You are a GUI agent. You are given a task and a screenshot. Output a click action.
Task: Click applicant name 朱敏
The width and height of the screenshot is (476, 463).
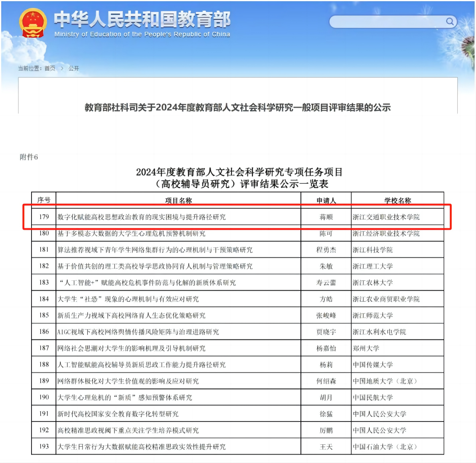pos(326,266)
